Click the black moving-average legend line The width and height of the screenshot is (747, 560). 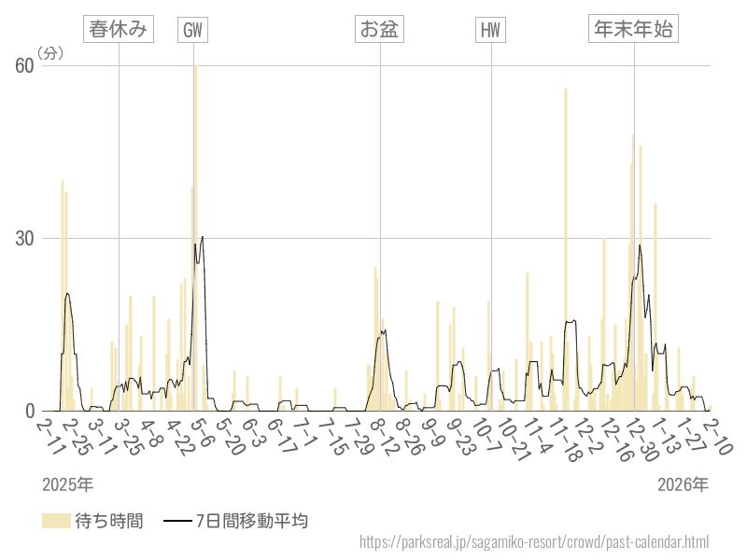pyautogui.click(x=177, y=521)
